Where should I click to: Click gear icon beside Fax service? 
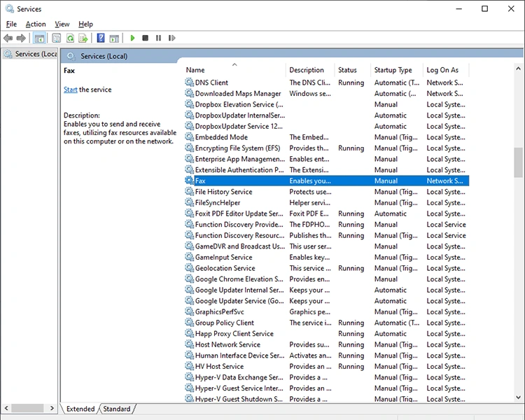click(x=189, y=181)
